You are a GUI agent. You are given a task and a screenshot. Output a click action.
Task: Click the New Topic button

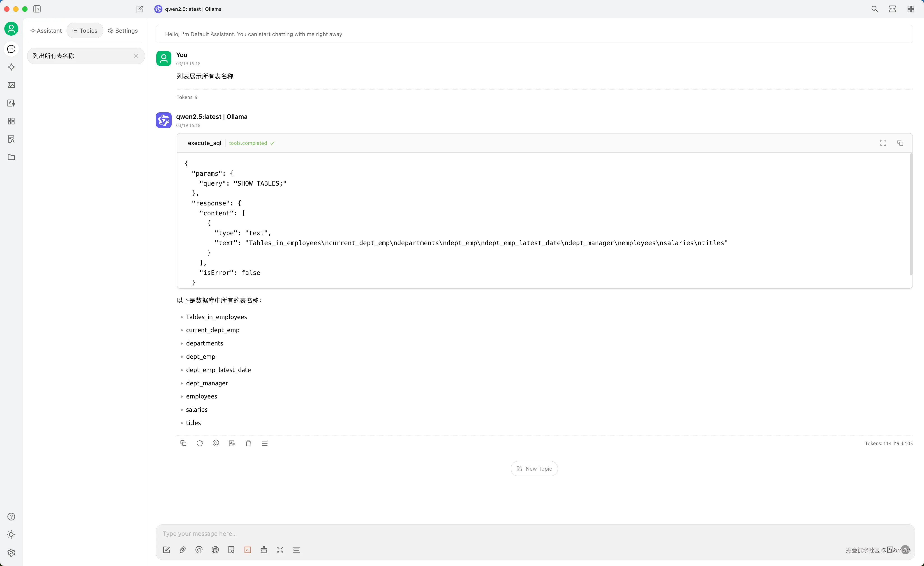(x=534, y=469)
